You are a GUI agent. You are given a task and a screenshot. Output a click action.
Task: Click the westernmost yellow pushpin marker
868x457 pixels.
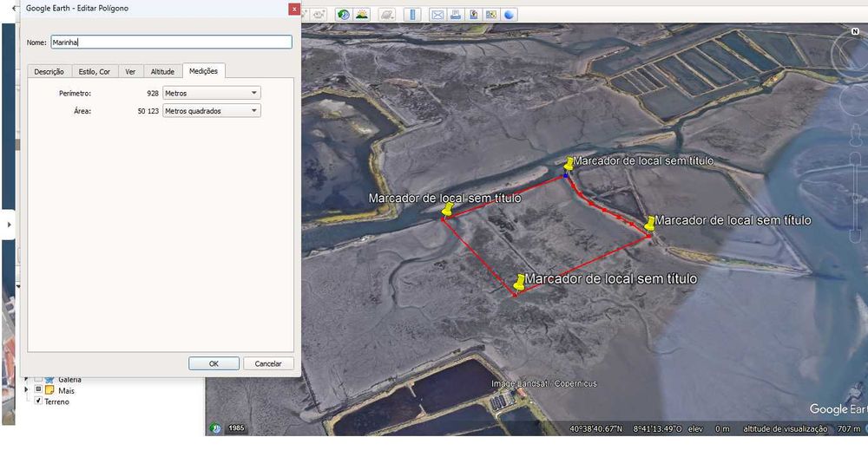[448, 209]
